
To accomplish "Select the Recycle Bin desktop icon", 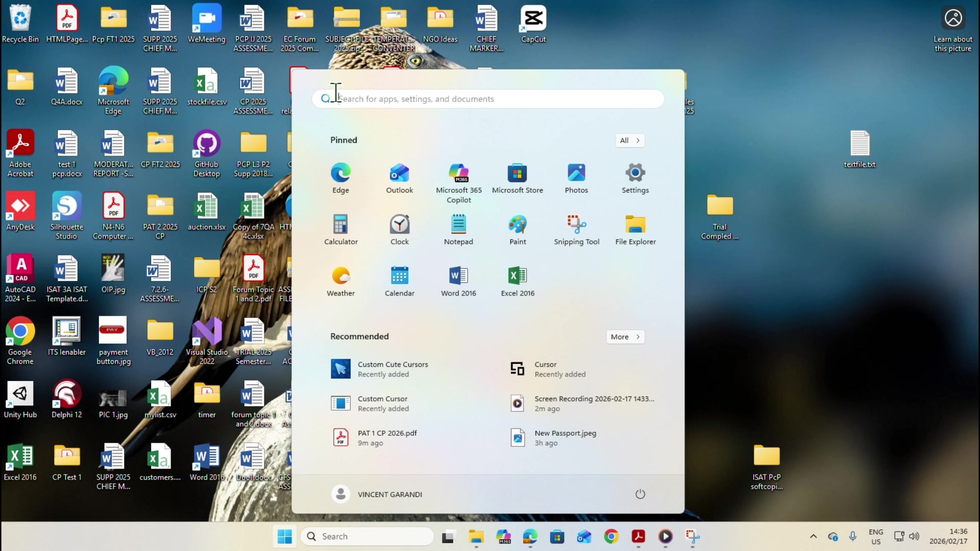I will coord(20,24).
